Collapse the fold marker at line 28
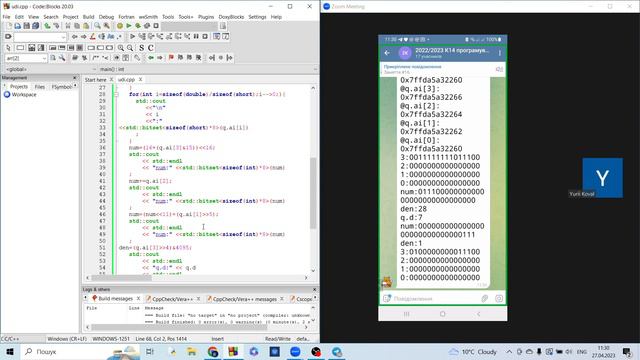The height and width of the screenshot is (360, 640). coord(116,94)
